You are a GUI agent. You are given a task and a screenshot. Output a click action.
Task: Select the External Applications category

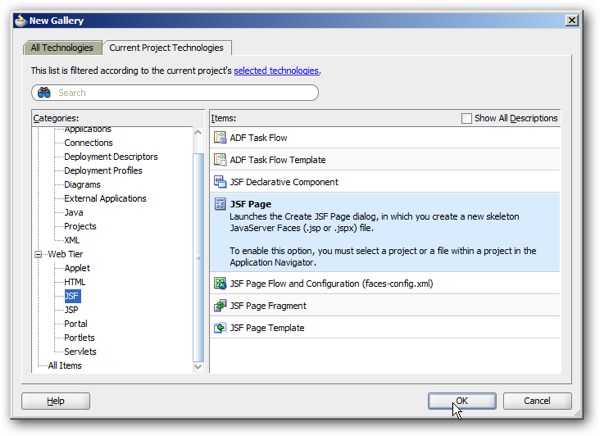pyautogui.click(x=105, y=198)
